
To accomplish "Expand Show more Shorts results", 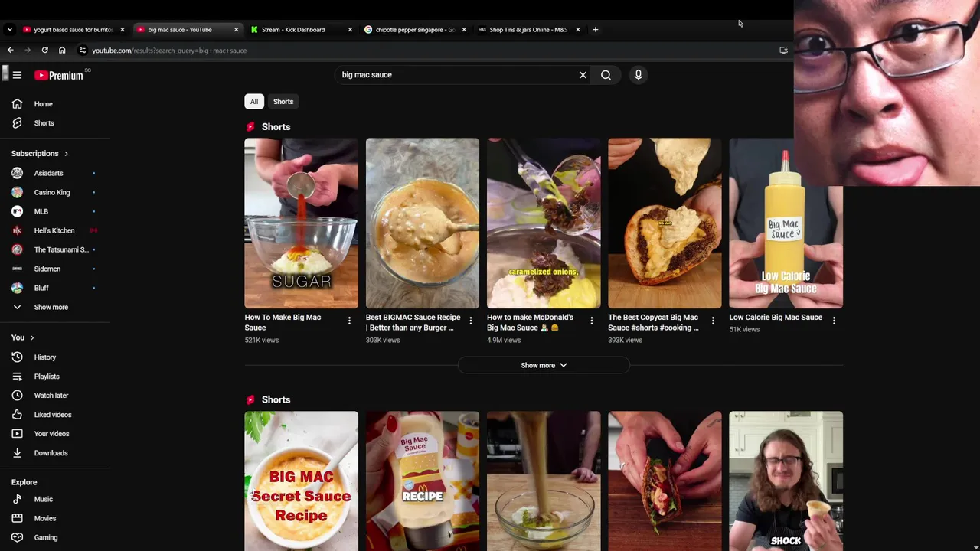I will point(544,365).
